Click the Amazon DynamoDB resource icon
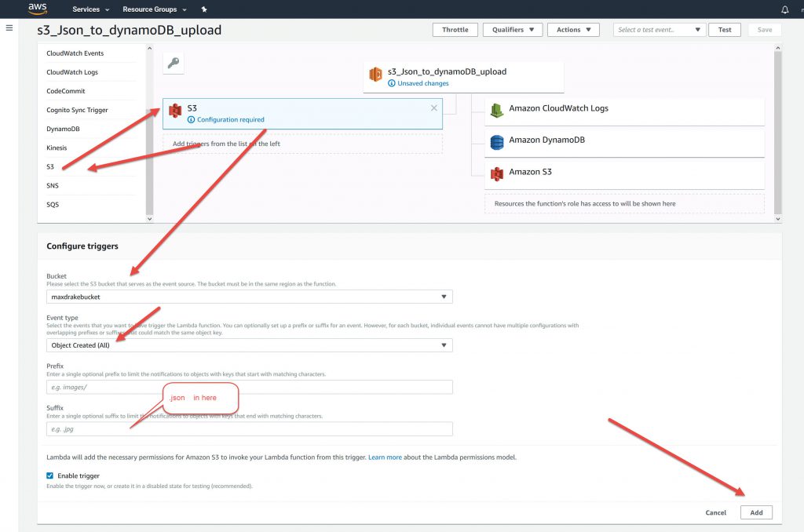The height and width of the screenshot is (532, 804). click(496, 142)
